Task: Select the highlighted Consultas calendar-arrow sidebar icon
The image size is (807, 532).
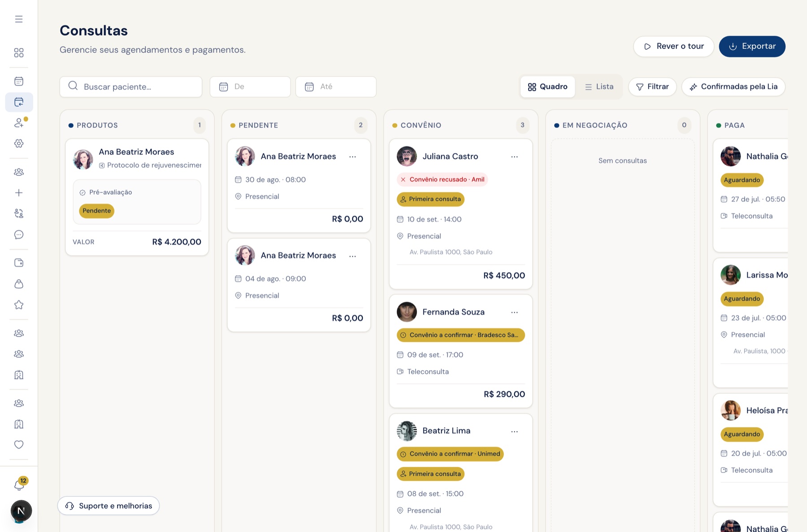Action: (19, 102)
